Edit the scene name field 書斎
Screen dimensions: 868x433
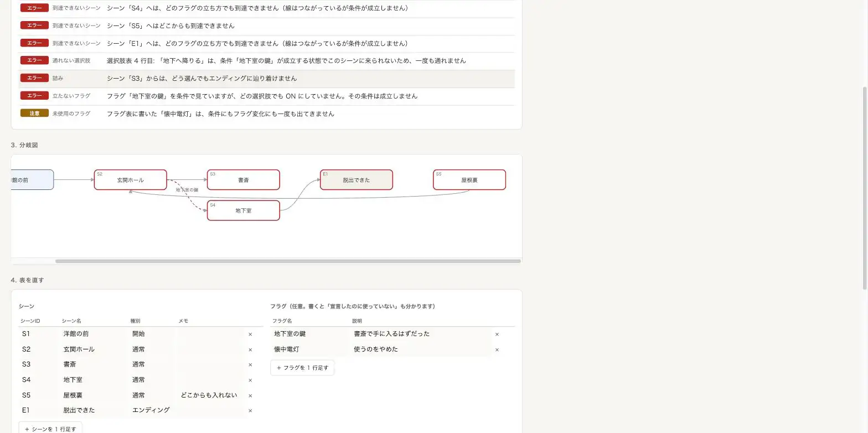click(94, 364)
